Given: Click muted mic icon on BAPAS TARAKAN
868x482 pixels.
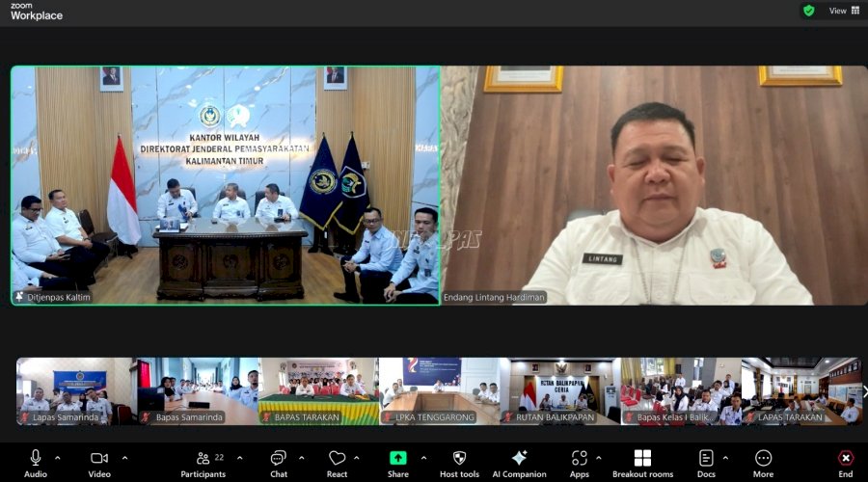Looking at the screenshot, I should [266, 417].
